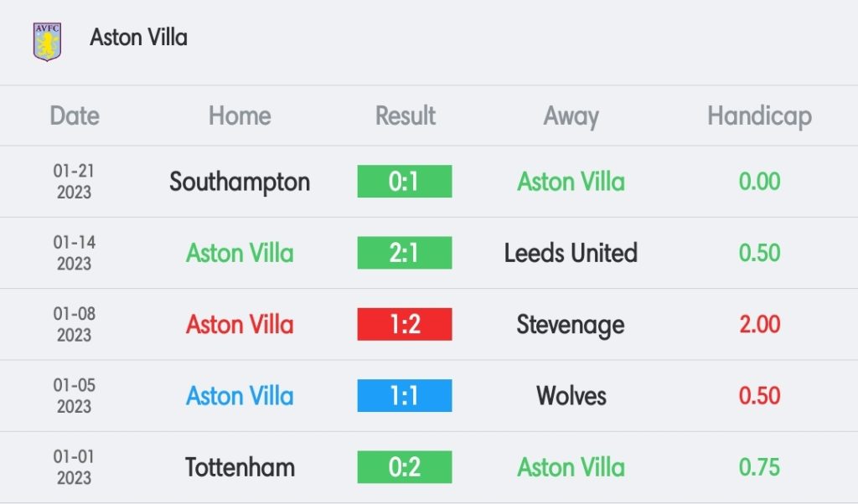Screen dimensions: 858x504
Task: Open the green 2:1 result badge
Action: [405, 253]
